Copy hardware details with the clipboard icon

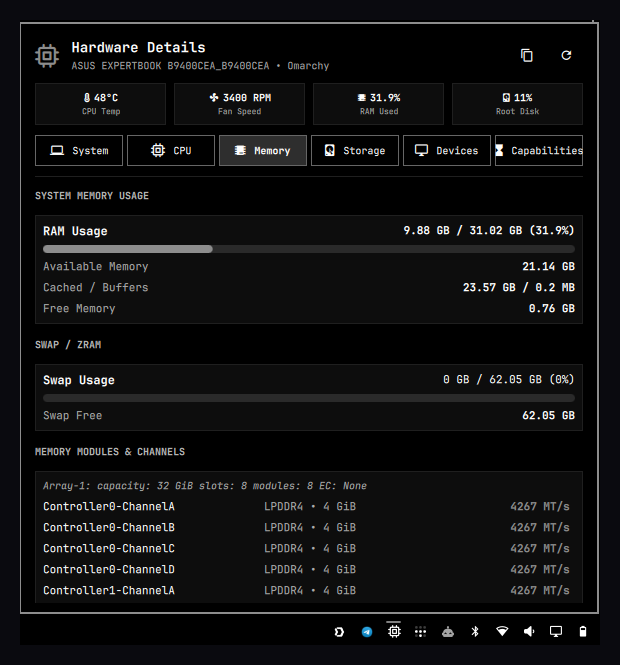527,56
